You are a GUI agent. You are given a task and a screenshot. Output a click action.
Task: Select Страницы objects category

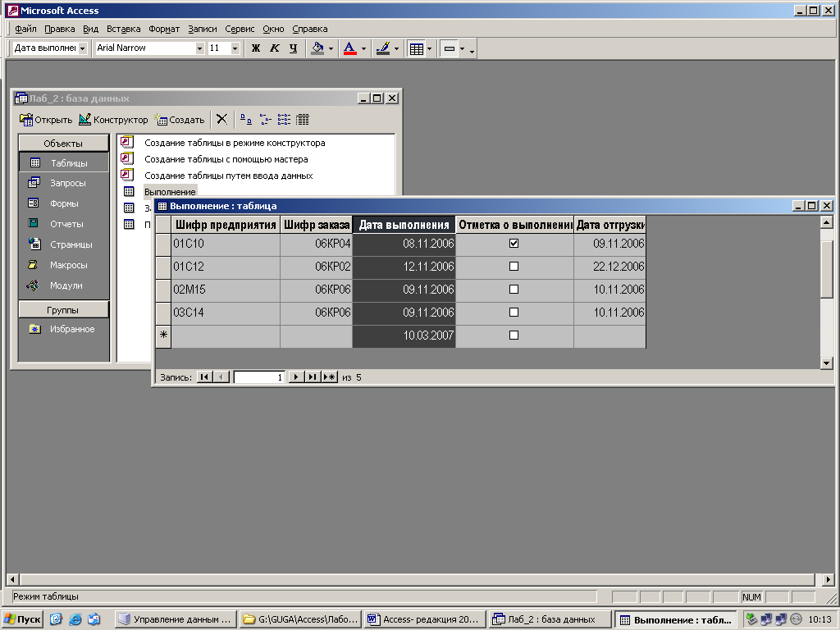63,244
